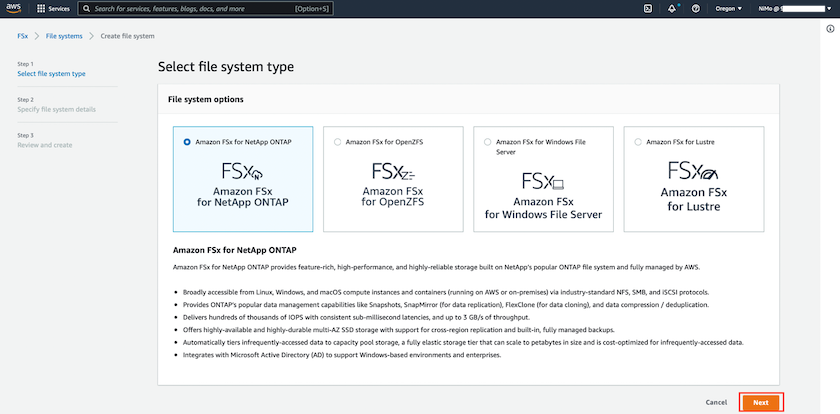
Task: Select Amazon FSx for OpenZFS radio button
Action: (337, 142)
